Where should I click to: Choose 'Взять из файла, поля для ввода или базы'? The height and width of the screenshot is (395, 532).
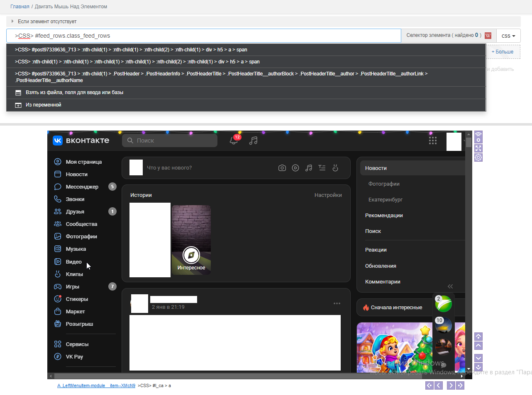tap(74, 92)
